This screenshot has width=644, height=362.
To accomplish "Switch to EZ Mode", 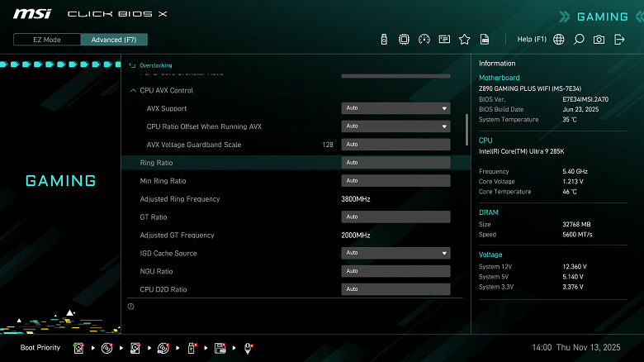I will 47,40.
